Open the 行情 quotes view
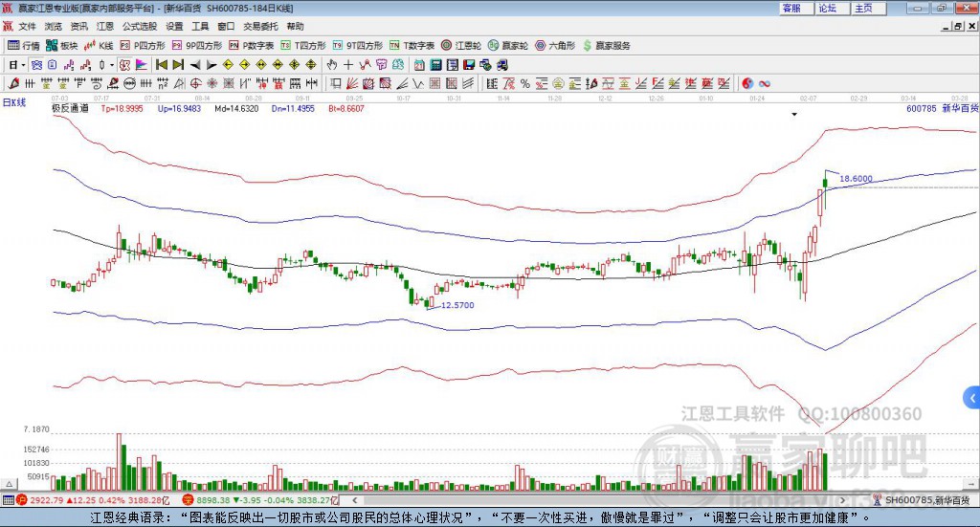This screenshot has height=527, width=980. point(23,46)
